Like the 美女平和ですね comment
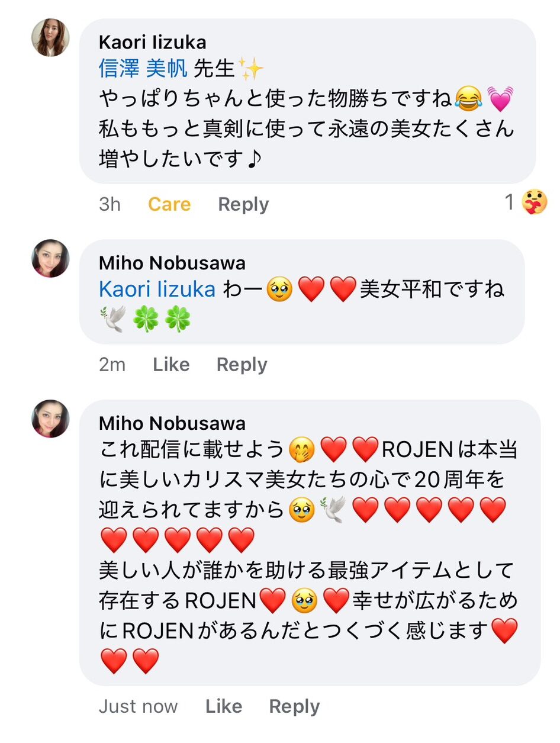The image size is (560, 743). pyautogui.click(x=171, y=365)
